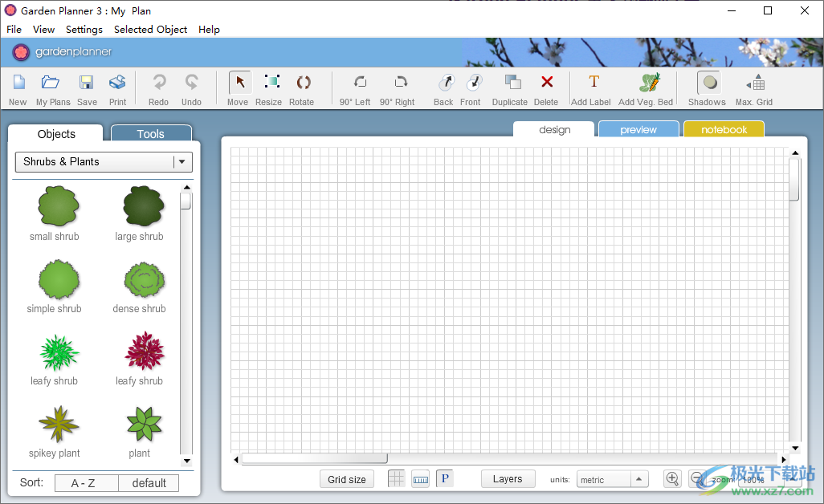Duplicate the selected object
The width and height of the screenshot is (824, 504).
[x=512, y=83]
